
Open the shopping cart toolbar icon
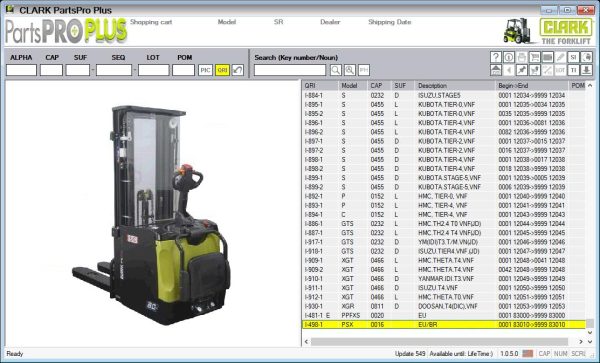tap(535, 57)
